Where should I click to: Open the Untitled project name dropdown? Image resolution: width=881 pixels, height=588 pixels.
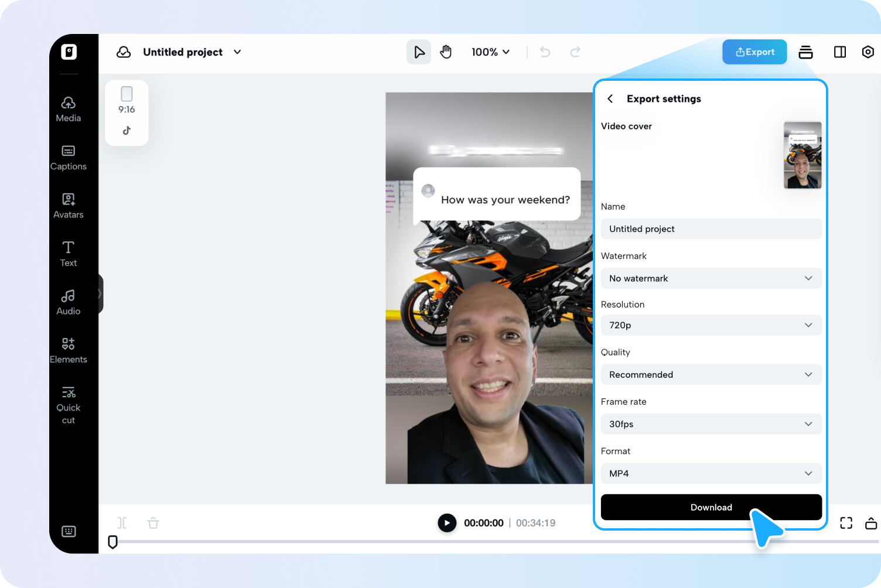[237, 52]
